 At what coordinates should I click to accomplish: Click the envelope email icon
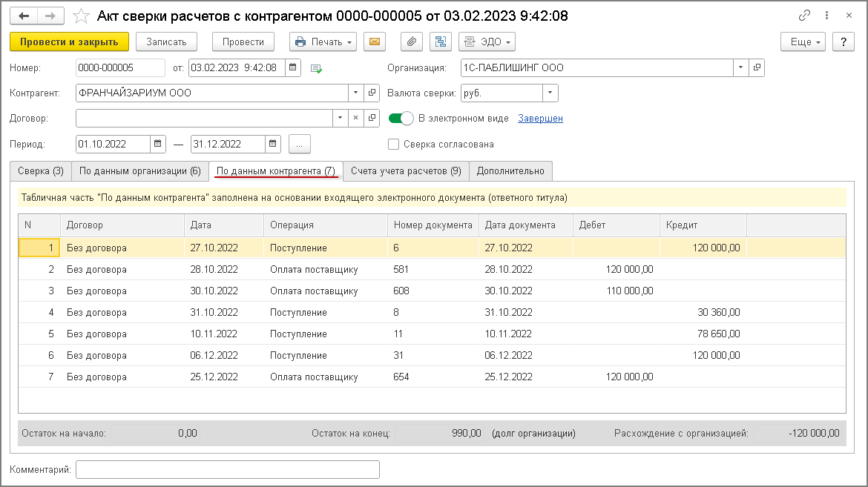coord(374,42)
